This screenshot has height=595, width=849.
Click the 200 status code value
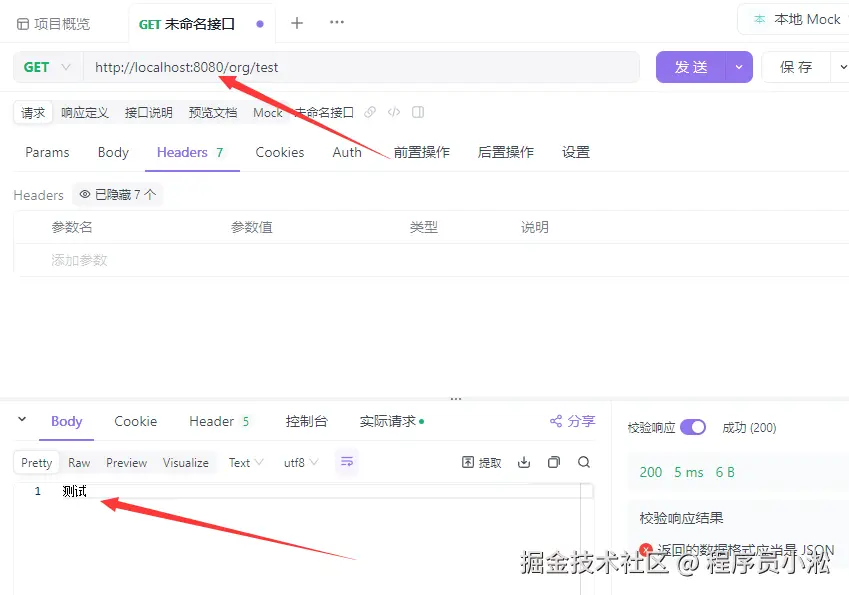coord(651,472)
